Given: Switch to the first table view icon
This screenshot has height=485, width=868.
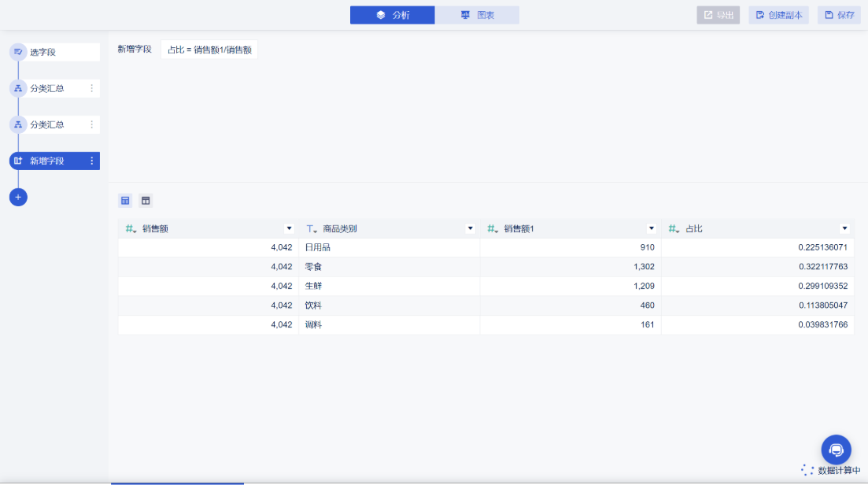Looking at the screenshot, I should click(125, 201).
